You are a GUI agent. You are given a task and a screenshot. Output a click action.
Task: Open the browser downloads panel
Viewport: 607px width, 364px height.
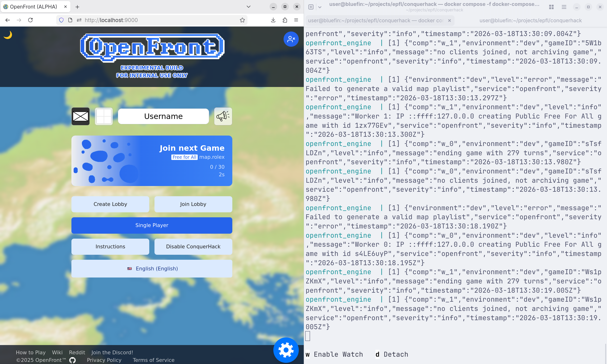point(273,20)
